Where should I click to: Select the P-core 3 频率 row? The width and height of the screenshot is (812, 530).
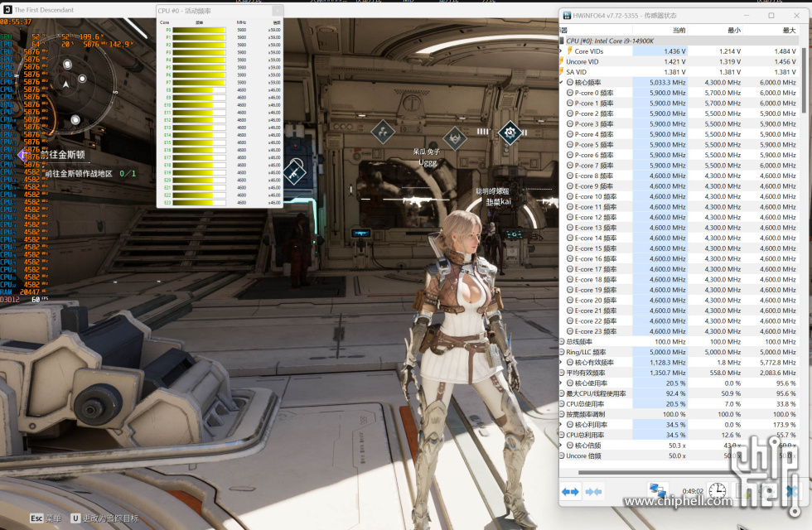click(679, 123)
